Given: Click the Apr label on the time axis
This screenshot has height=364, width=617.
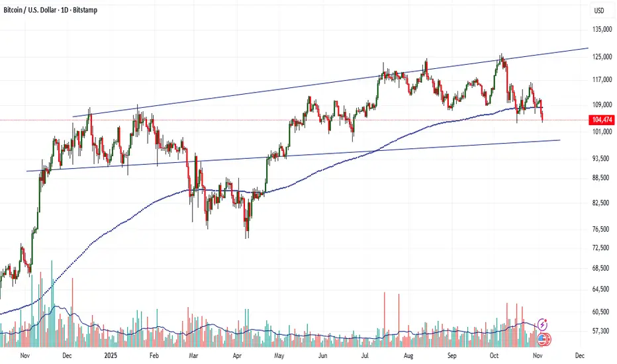Looking at the screenshot, I should tap(238, 355).
